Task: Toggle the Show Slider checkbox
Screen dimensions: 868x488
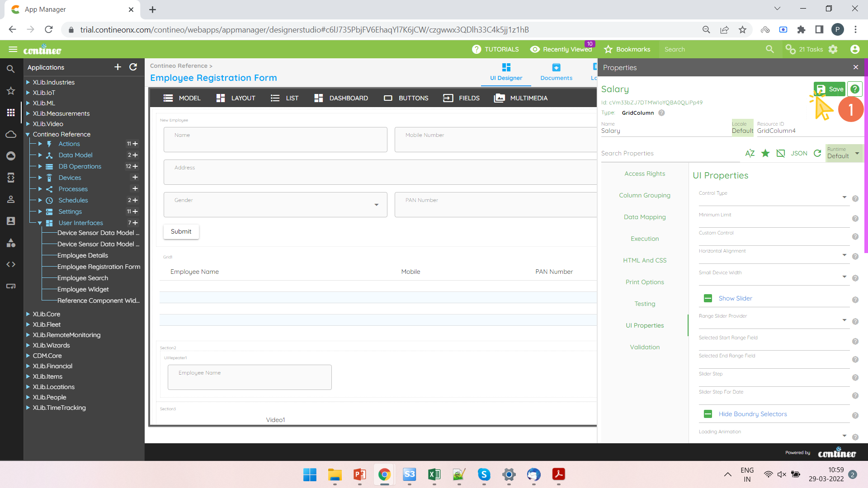Action: 708,298
